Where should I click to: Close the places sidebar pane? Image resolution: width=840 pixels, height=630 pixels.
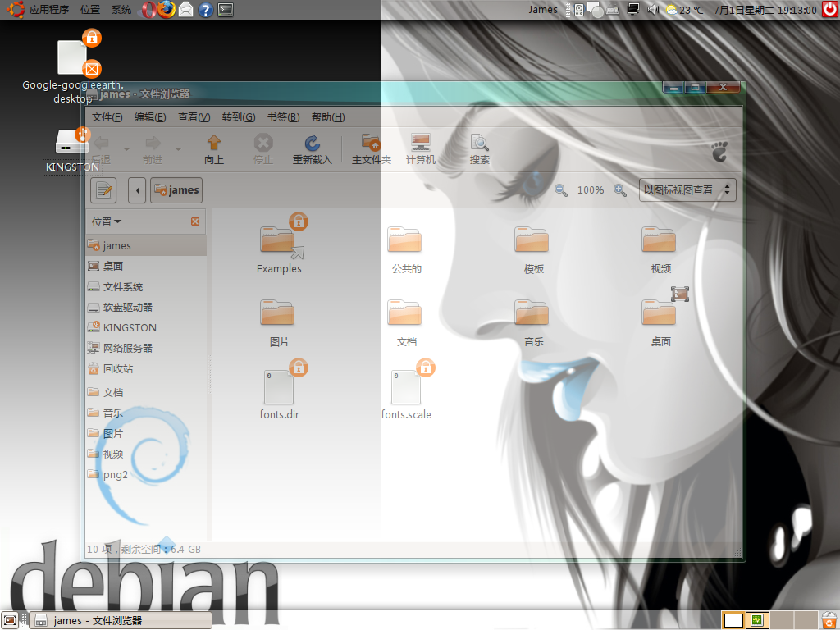coord(195,221)
